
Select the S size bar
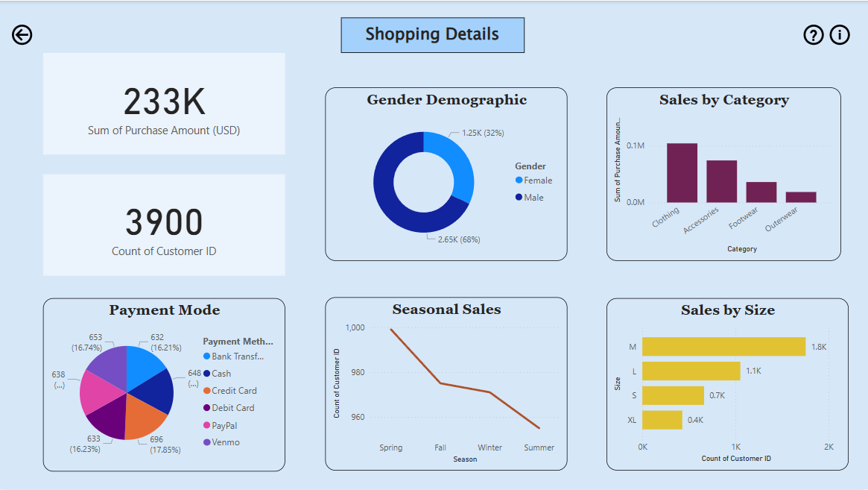673,395
